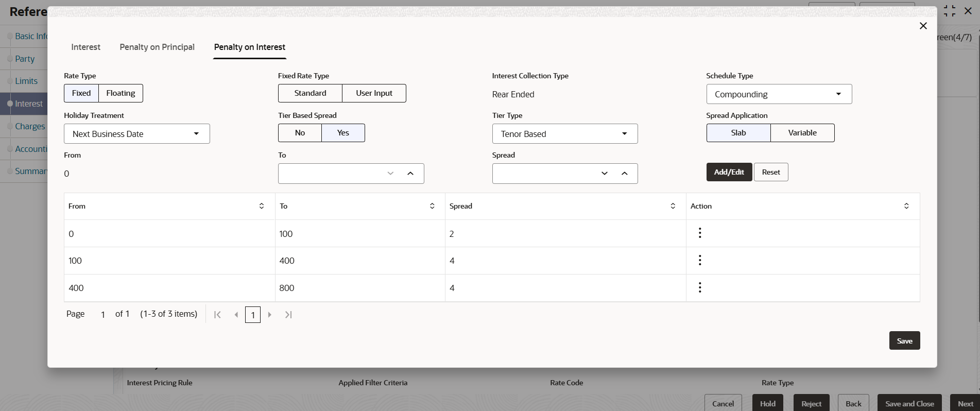Image resolution: width=980 pixels, height=411 pixels.
Task: Select Variable spread application
Action: [802, 133]
